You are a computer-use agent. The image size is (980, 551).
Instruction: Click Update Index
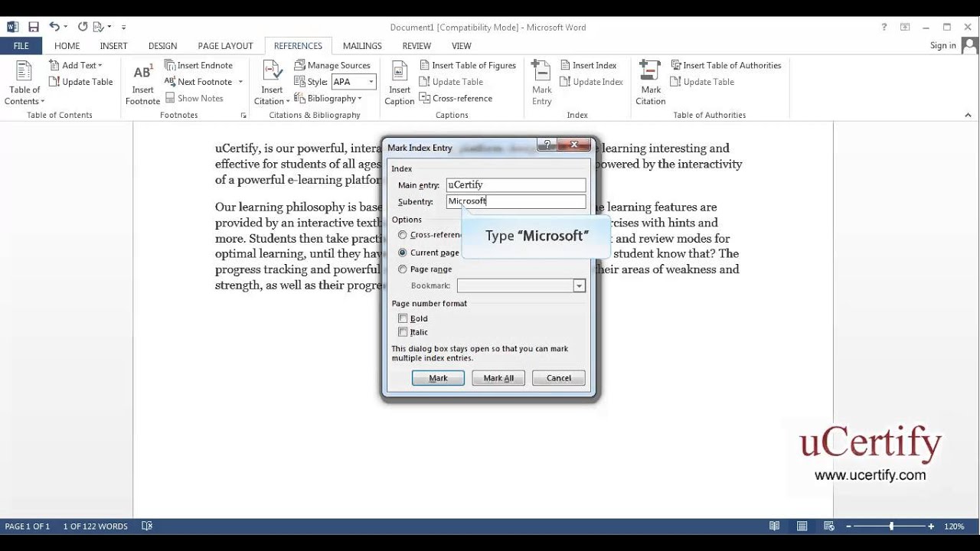pos(591,82)
